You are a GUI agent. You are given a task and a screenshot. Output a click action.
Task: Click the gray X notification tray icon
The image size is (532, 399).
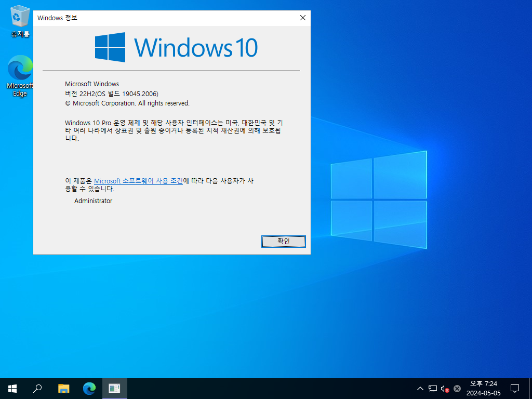click(457, 389)
